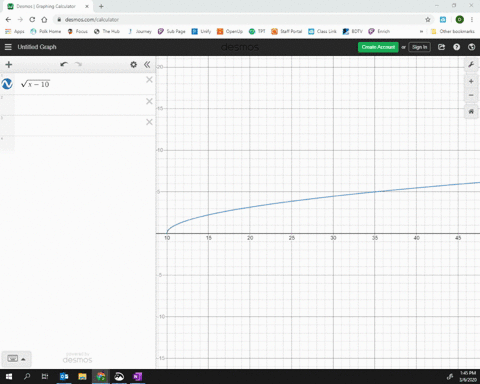The height and width of the screenshot is (384, 480).
Task: Open the Desmos hamburger menu
Action: click(x=8, y=47)
